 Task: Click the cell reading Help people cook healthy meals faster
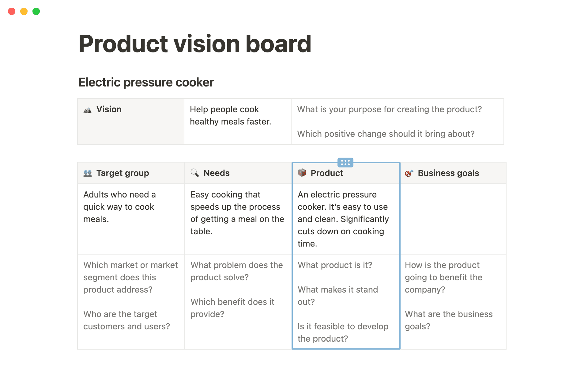point(237,121)
